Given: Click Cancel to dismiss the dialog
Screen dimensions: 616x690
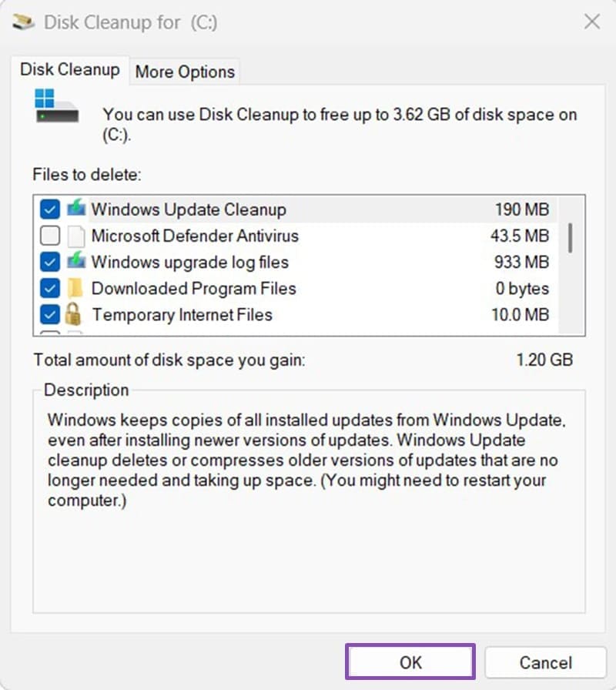Looking at the screenshot, I should point(546,662).
